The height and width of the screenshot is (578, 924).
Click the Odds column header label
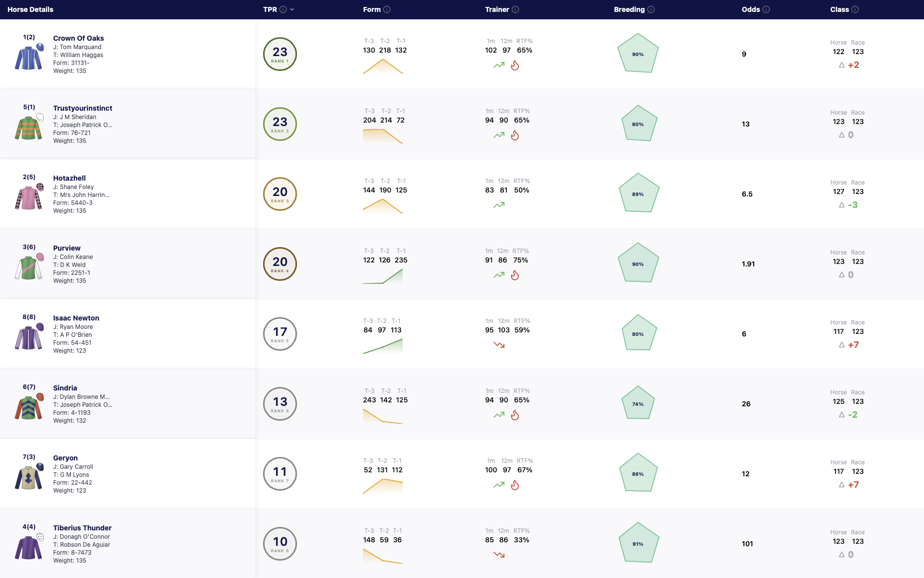click(x=751, y=9)
